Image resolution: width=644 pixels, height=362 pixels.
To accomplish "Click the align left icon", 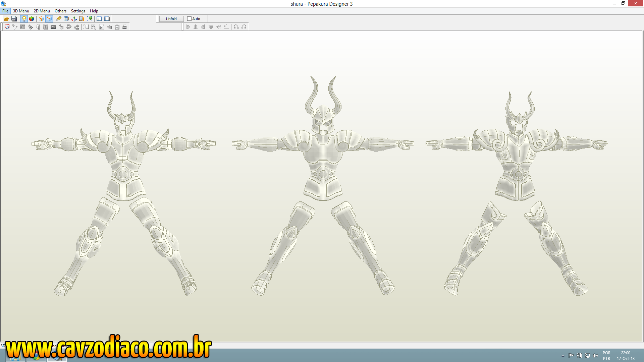I will click(188, 27).
